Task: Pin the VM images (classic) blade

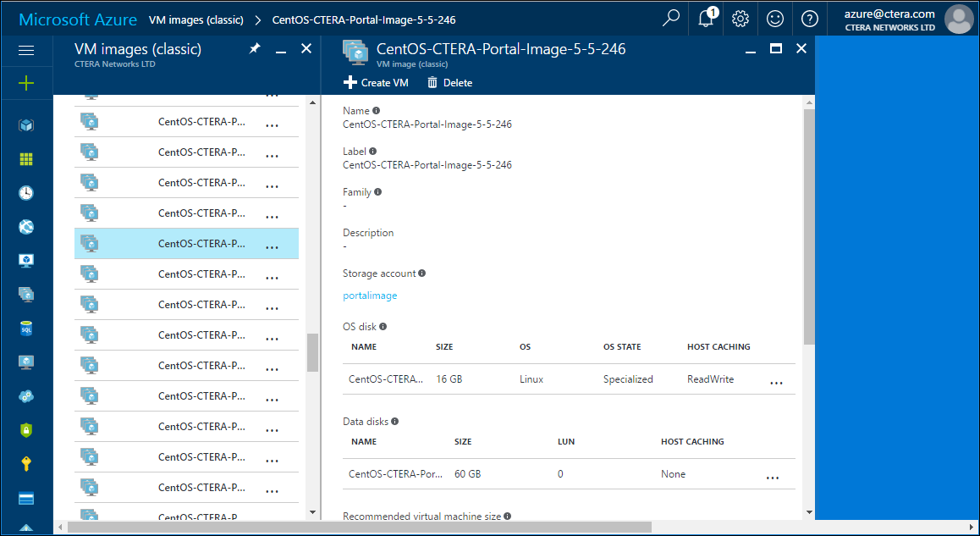Action: pos(255,49)
